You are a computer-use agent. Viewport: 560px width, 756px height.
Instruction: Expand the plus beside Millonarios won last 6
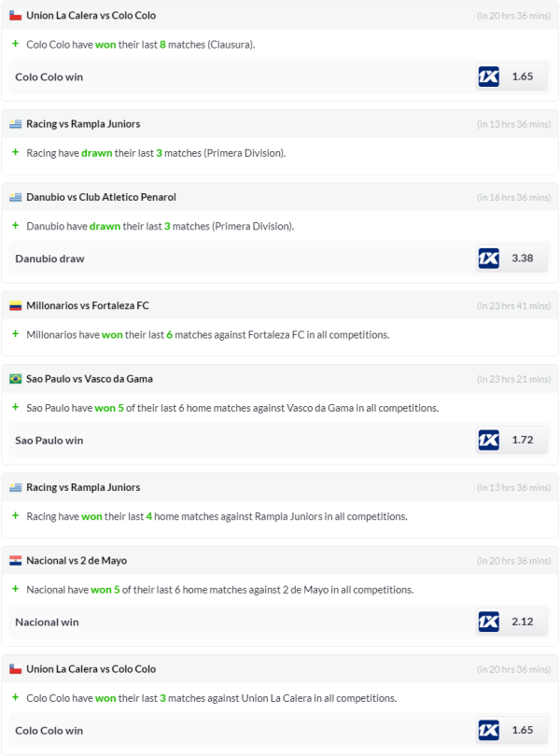click(x=15, y=334)
